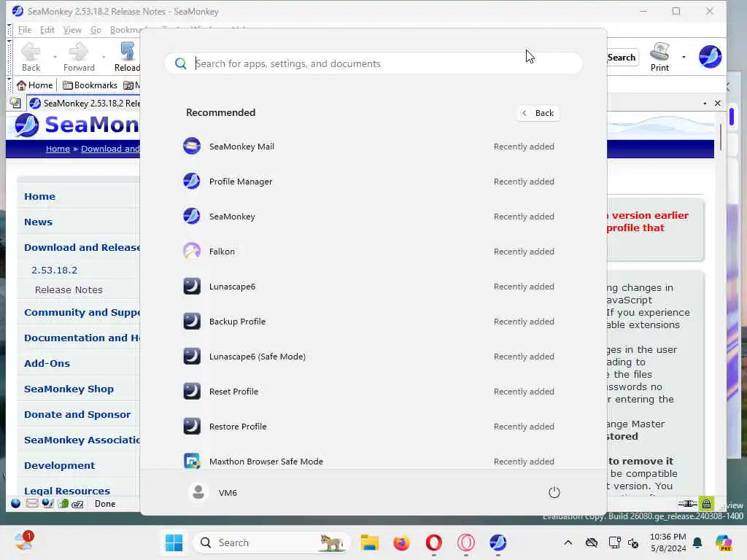Open the View menu in SeaMonkey
This screenshot has height=560, width=747.
(72, 30)
